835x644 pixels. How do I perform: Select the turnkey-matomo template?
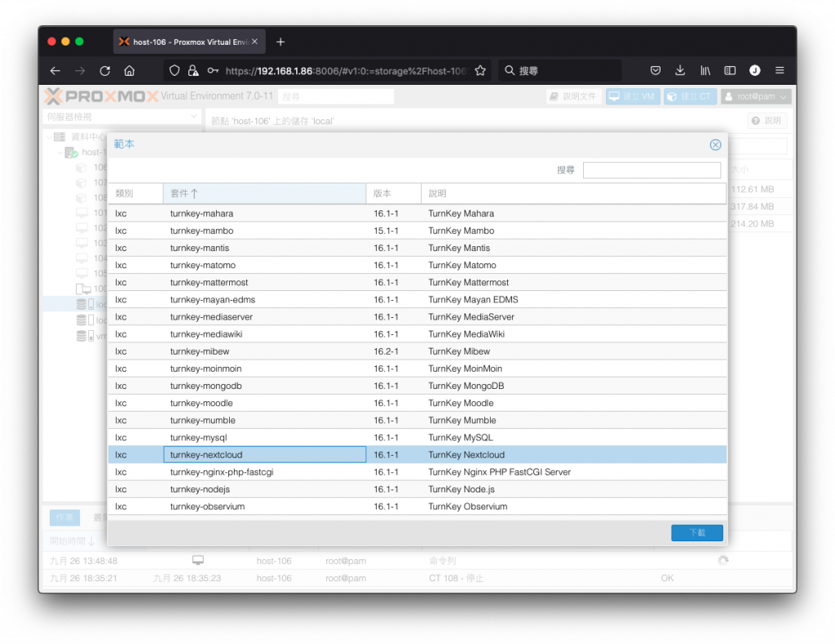417,265
